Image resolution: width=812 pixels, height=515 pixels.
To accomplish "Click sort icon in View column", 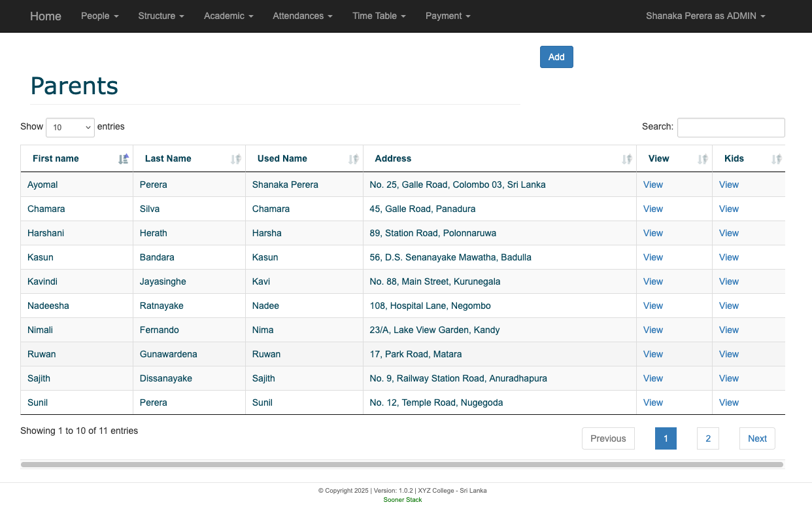I will point(703,159).
